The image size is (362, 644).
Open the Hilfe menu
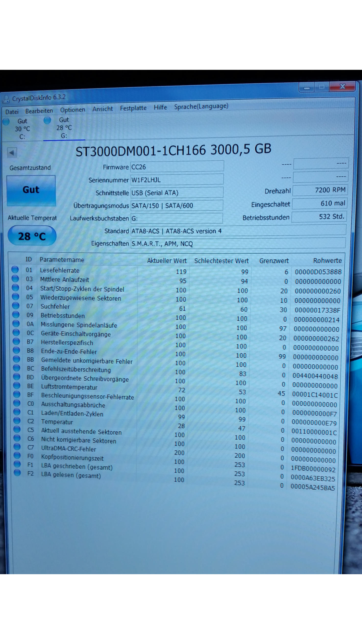click(x=160, y=107)
